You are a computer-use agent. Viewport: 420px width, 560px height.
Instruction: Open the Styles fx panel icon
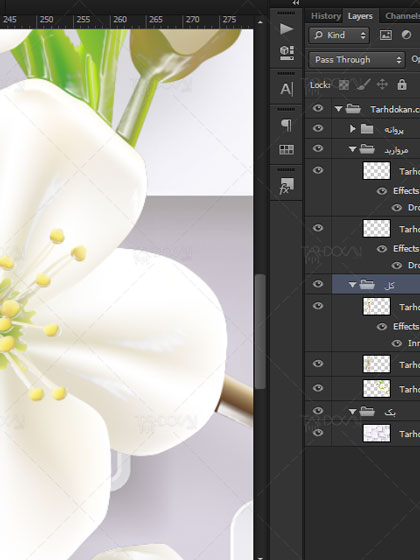[x=286, y=186]
